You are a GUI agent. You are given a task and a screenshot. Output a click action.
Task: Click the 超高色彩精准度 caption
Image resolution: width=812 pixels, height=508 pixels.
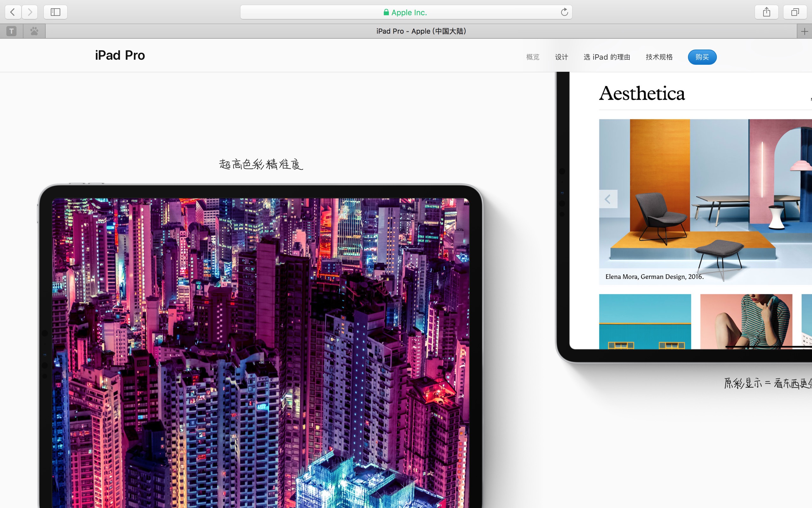261,164
